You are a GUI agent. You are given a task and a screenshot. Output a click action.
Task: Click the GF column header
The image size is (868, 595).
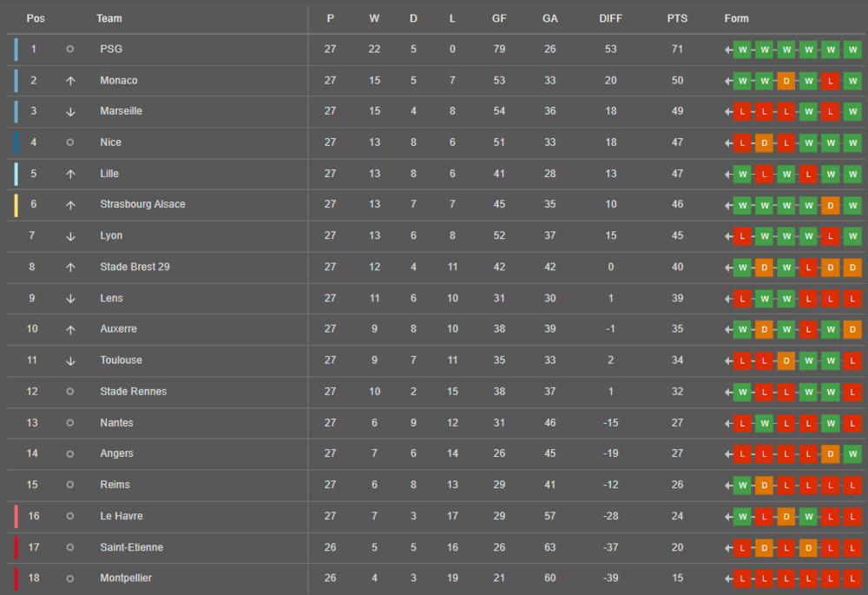[x=499, y=18]
